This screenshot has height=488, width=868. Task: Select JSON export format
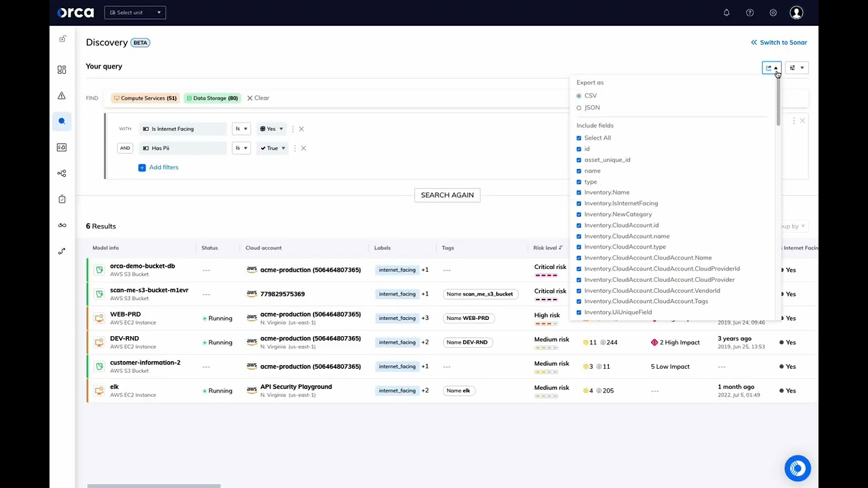tap(579, 108)
